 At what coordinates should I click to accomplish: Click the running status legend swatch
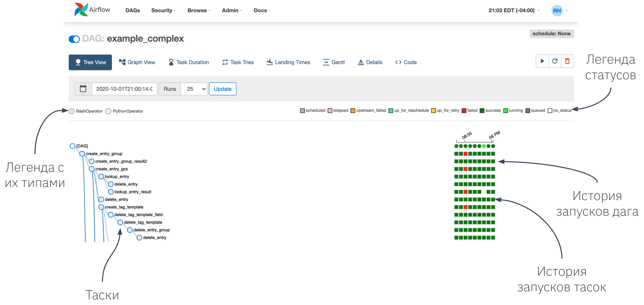506,111
